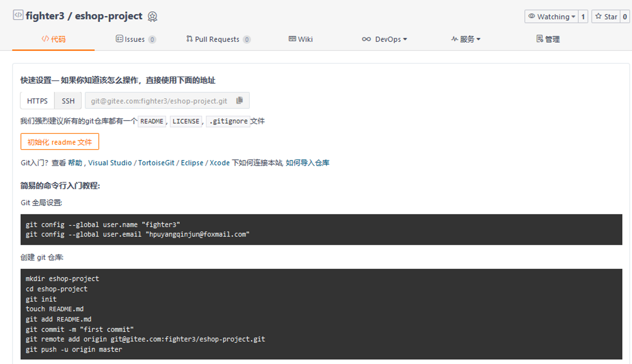The width and height of the screenshot is (632, 364).
Task: Click the star count 0
Action: (625, 16)
